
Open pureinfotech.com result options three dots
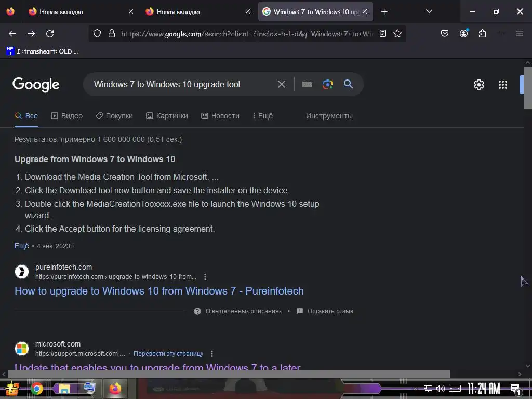(x=205, y=277)
